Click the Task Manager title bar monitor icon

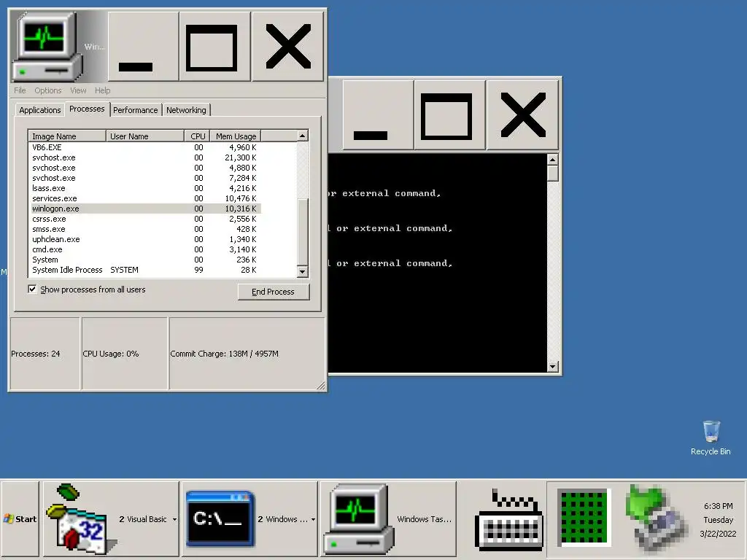click(47, 46)
